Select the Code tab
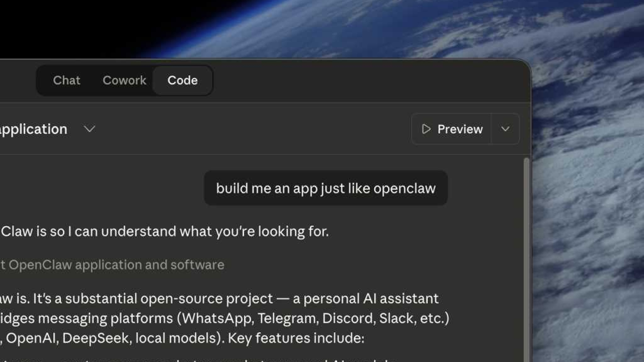Viewport: 644px width, 362px height. [x=182, y=80]
